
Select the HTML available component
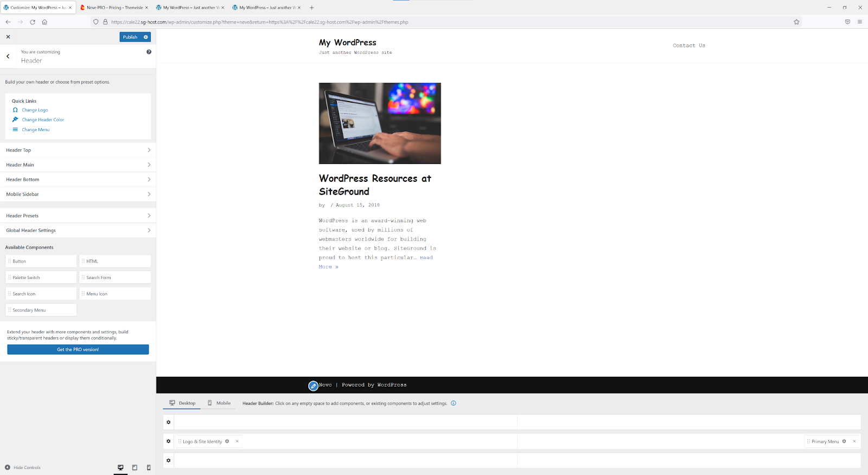coord(115,261)
